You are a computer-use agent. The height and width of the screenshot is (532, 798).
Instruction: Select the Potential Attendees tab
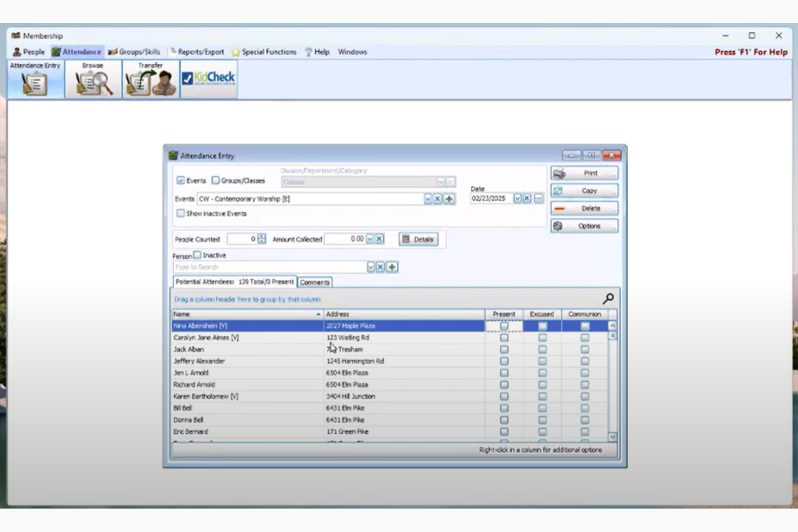(x=235, y=282)
